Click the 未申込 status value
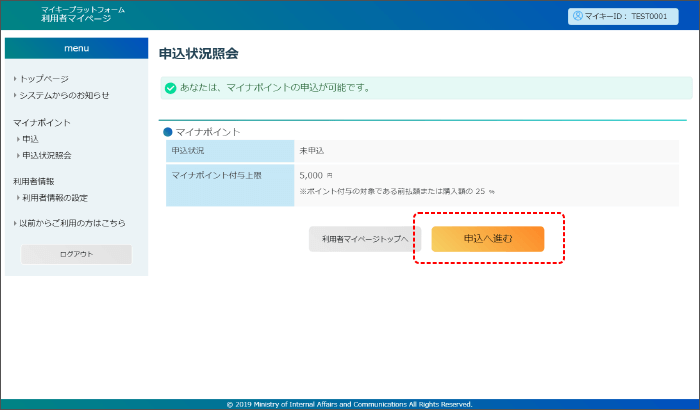The image size is (700, 410). tap(312, 151)
